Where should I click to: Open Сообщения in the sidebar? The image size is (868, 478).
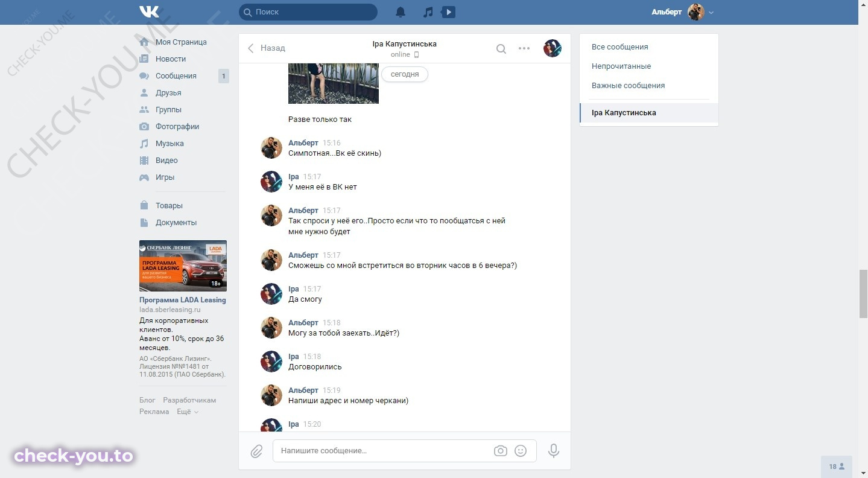tap(176, 76)
